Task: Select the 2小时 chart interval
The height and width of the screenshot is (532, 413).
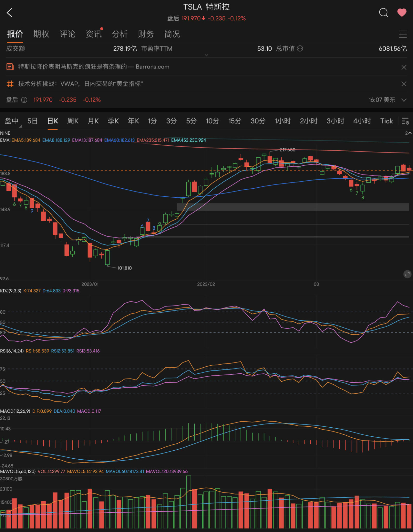Action: (x=309, y=121)
